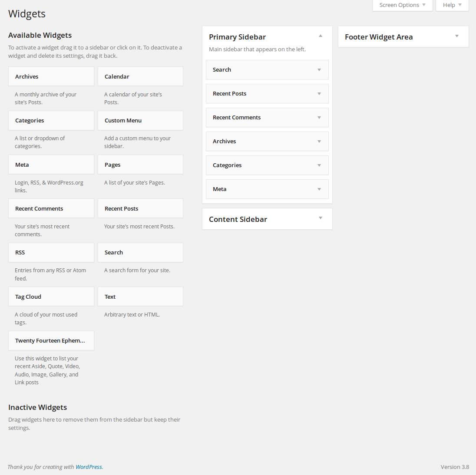
Task: Expand the Footer Widget Area panel
Action: (457, 36)
